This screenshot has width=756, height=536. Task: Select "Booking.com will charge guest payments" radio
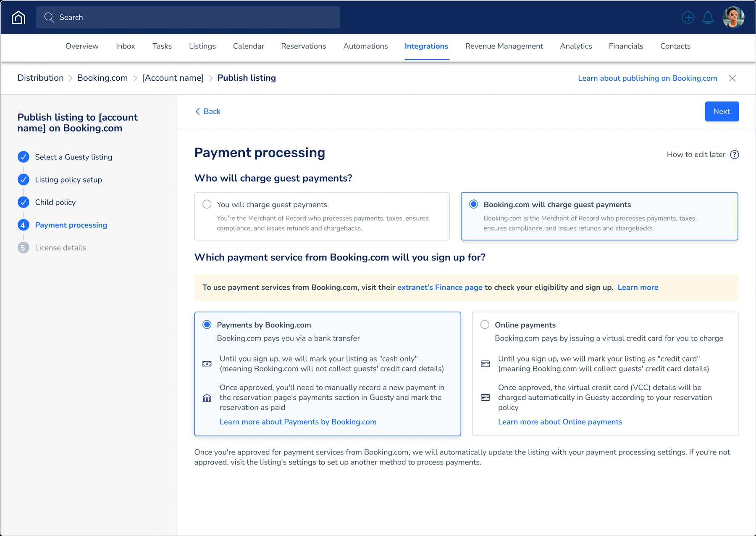click(474, 204)
